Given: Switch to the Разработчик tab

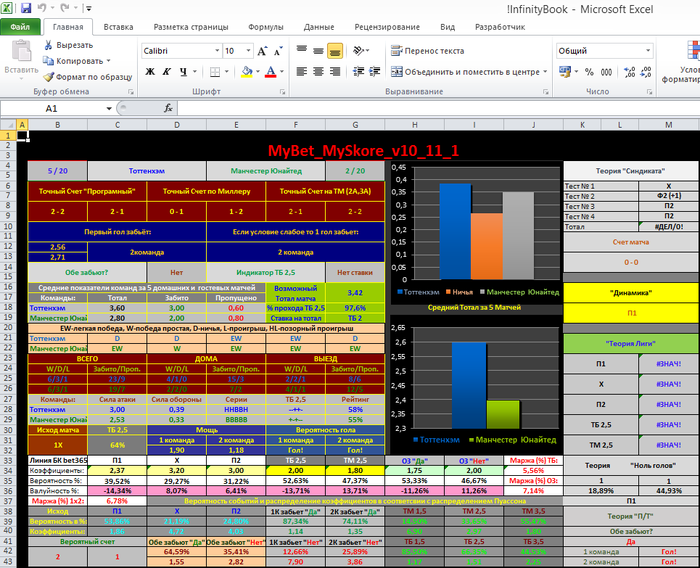Looking at the screenshot, I should (500, 27).
